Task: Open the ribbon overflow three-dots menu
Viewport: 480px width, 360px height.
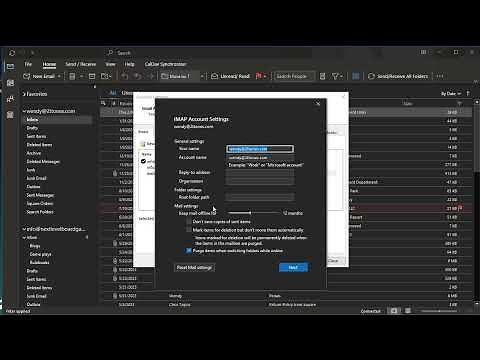Action: tap(440, 76)
